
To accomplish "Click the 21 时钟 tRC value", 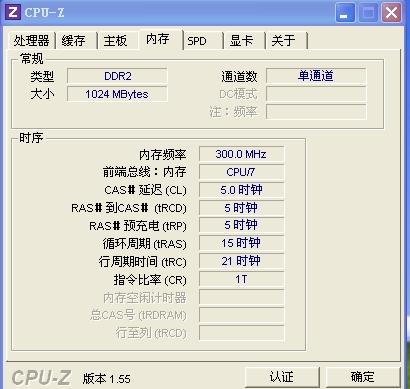I will tap(241, 261).
